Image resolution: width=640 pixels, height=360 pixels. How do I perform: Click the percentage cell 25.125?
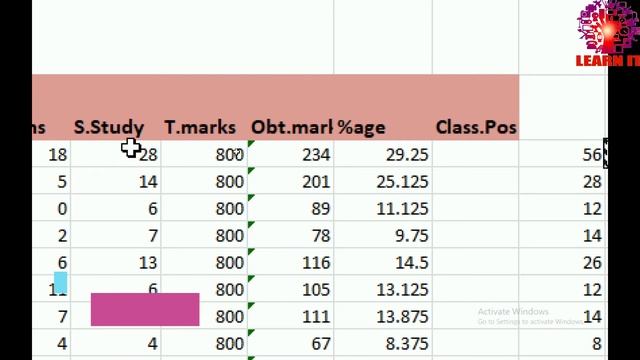coord(383,181)
